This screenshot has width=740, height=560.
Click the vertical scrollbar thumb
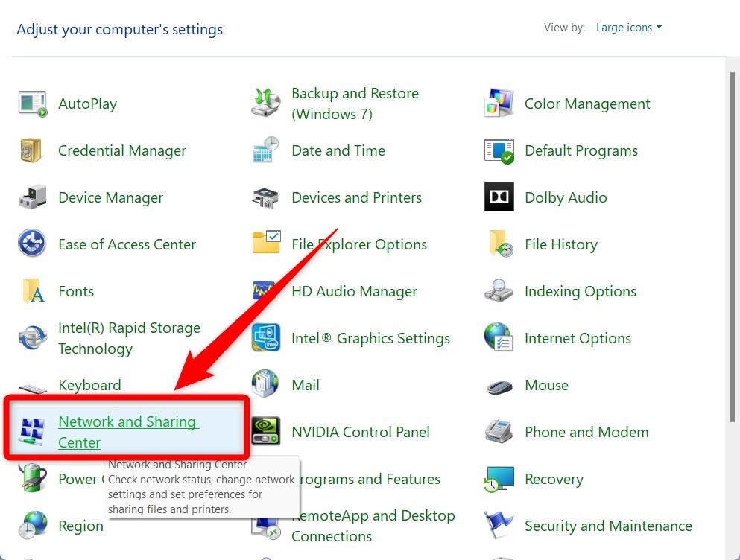[x=732, y=247]
